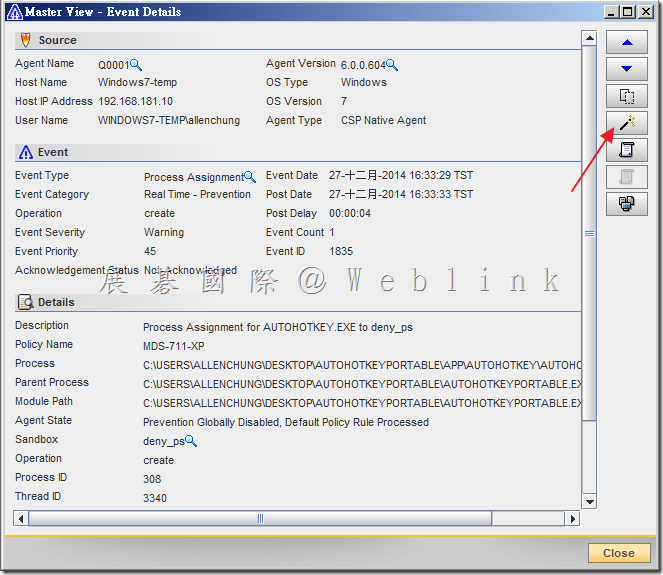This screenshot has width=663, height=575.
Task: Select Process ID value 308
Action: point(152,479)
